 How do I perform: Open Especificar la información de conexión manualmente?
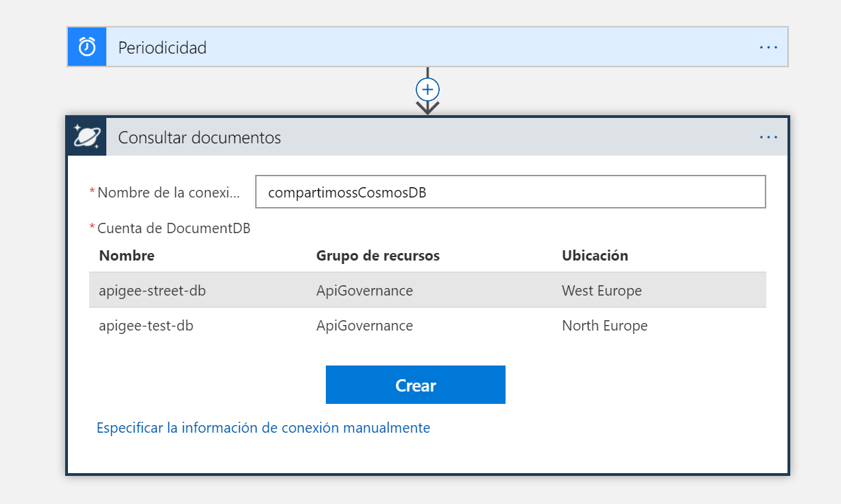coord(263,427)
